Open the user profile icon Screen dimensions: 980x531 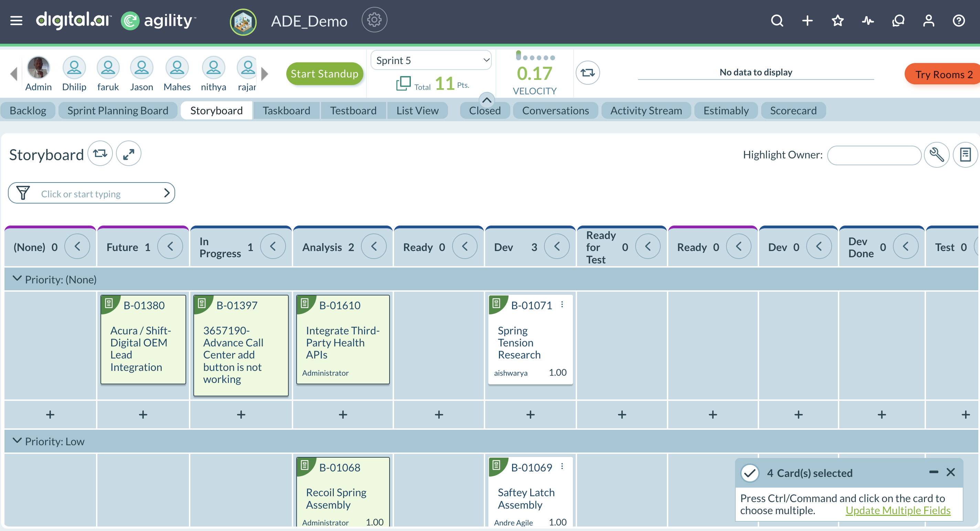[929, 21]
